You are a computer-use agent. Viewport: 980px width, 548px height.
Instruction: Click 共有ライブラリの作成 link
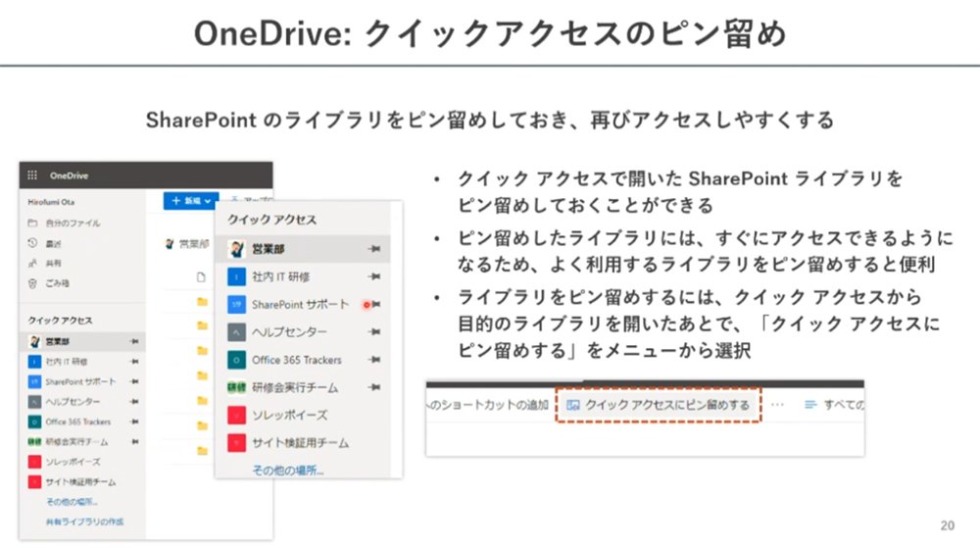tap(84, 522)
